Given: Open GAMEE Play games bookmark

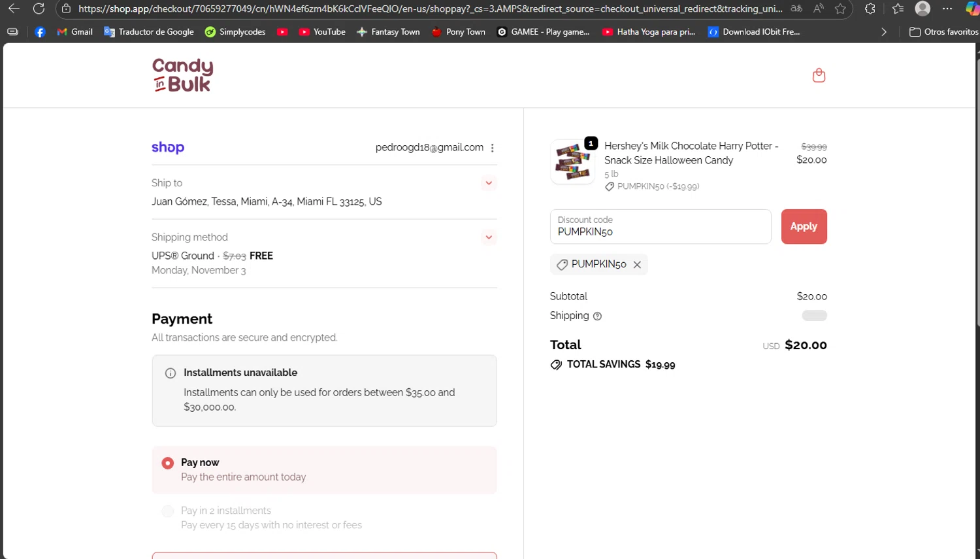Looking at the screenshot, I should tap(543, 32).
